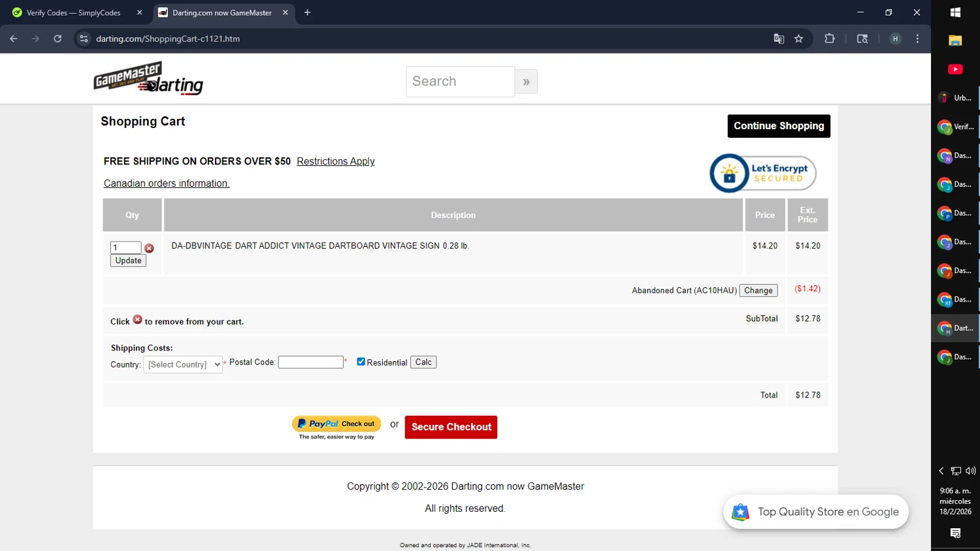Click the SubTotal label
This screenshot has height=551, width=980.
click(762, 319)
